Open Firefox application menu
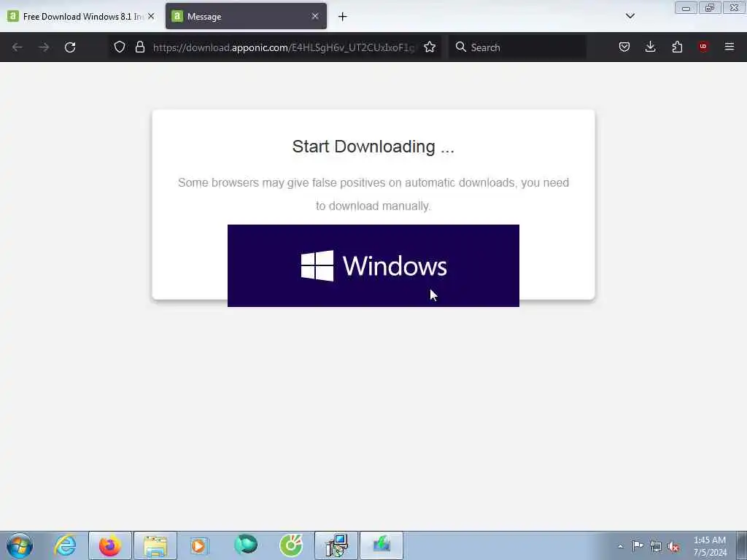The image size is (747, 560). click(x=729, y=47)
